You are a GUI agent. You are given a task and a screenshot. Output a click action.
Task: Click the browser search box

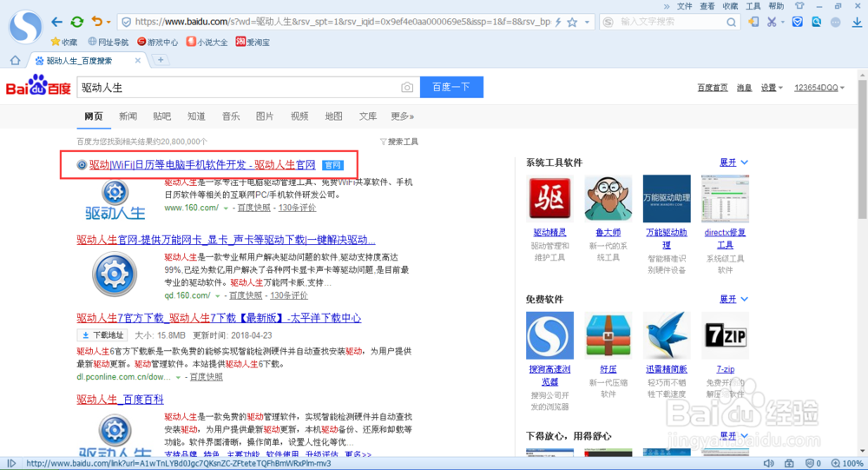tap(672, 23)
